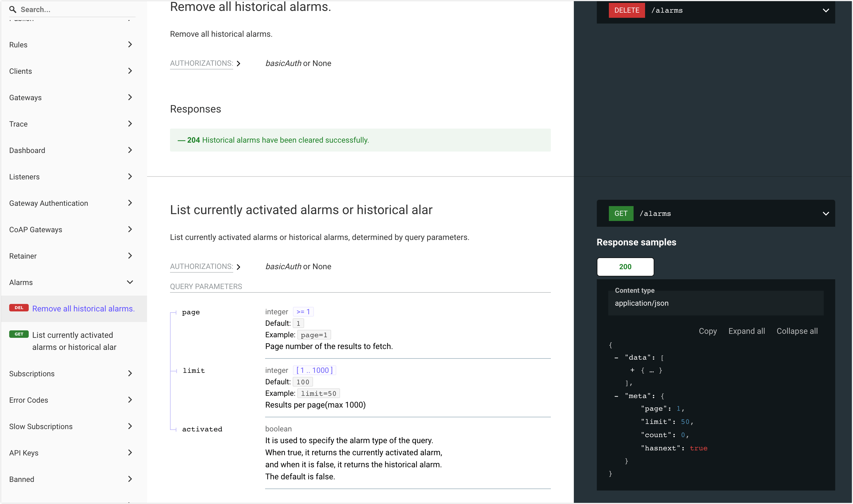Click the search magnifier icon in the sidebar
The image size is (853, 504).
point(13,9)
